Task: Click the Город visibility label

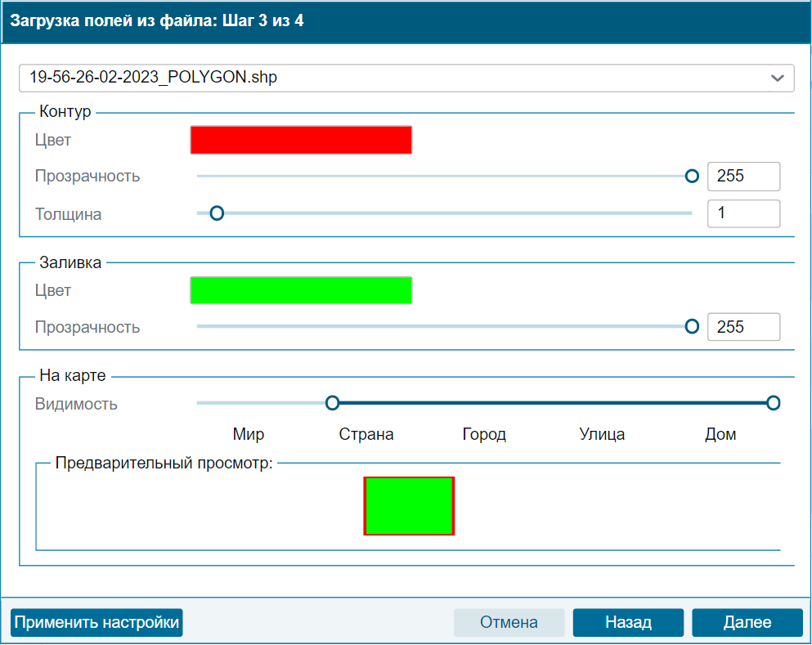Action: point(484,434)
